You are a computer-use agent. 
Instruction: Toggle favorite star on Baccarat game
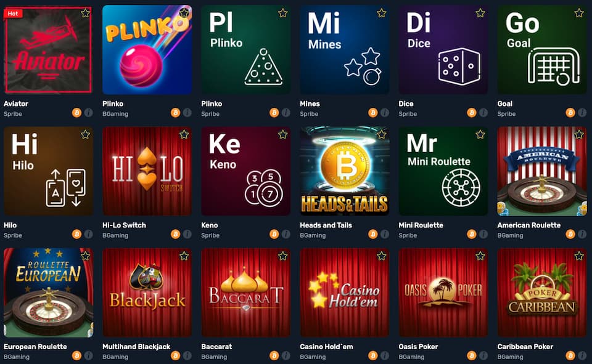tap(283, 256)
